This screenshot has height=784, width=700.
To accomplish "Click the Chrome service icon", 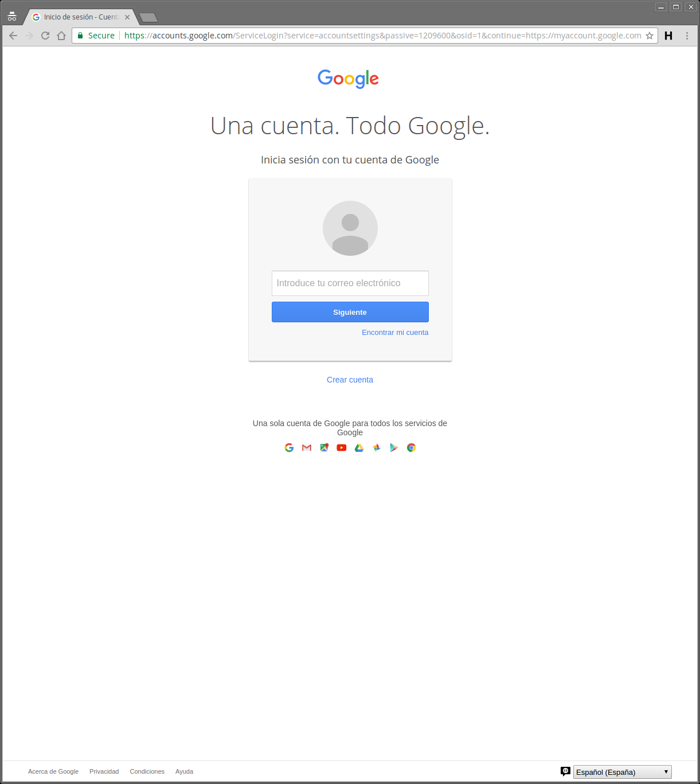I will point(412,448).
